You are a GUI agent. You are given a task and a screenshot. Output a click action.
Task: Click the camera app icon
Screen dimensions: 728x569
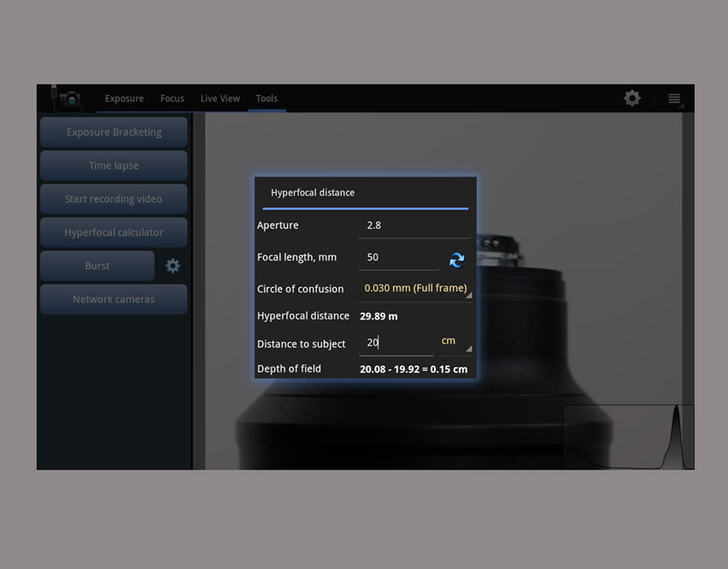coord(69,99)
